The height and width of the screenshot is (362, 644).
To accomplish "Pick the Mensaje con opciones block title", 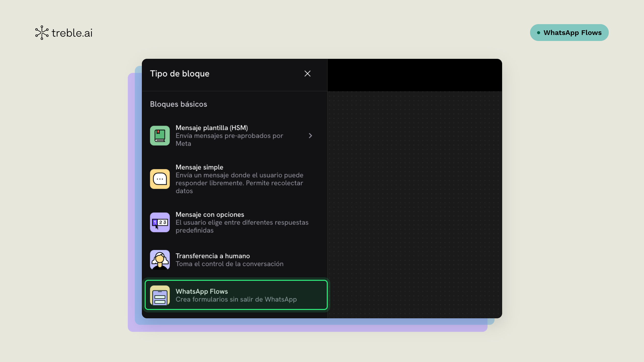I will (210, 214).
